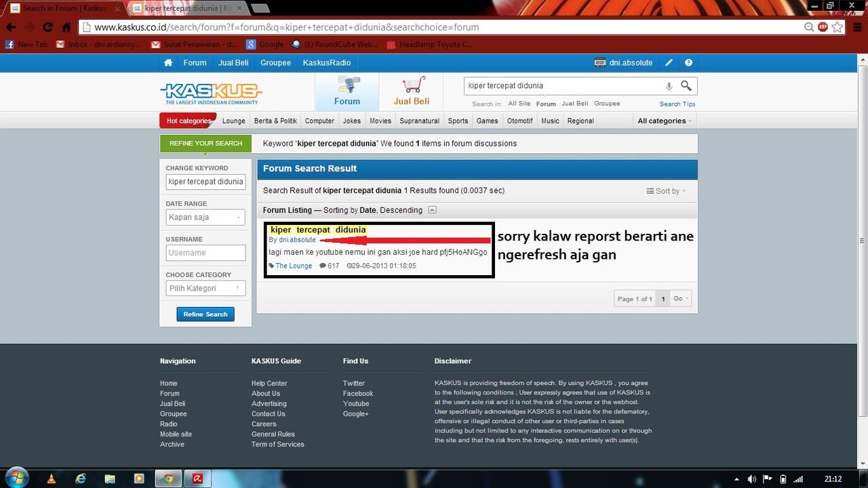The width and height of the screenshot is (868, 488).
Task: Go to the browser home page icon
Action: [66, 27]
